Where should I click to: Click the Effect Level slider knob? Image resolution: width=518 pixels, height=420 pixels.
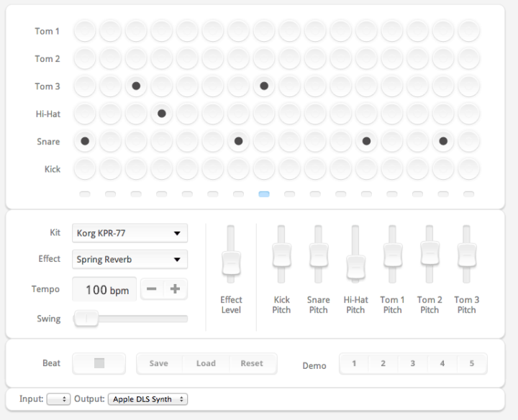[231, 262]
